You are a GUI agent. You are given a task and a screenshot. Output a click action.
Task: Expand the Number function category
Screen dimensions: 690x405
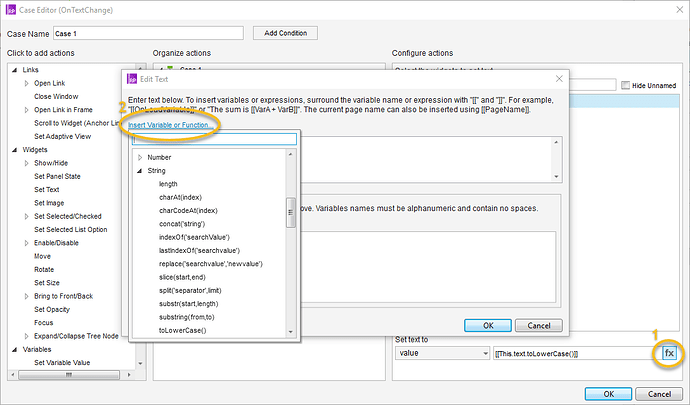[x=139, y=158]
